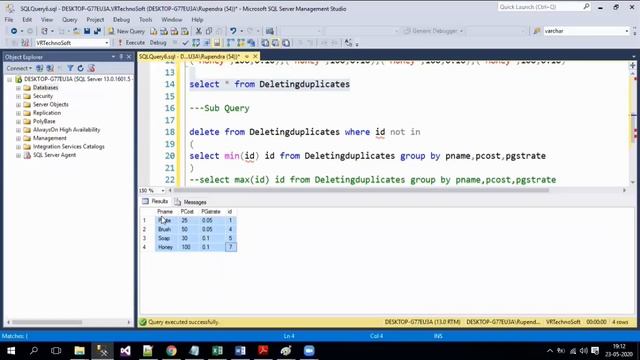Open the Tools menu
The height and width of the screenshot is (360, 640).
click(x=145, y=19)
